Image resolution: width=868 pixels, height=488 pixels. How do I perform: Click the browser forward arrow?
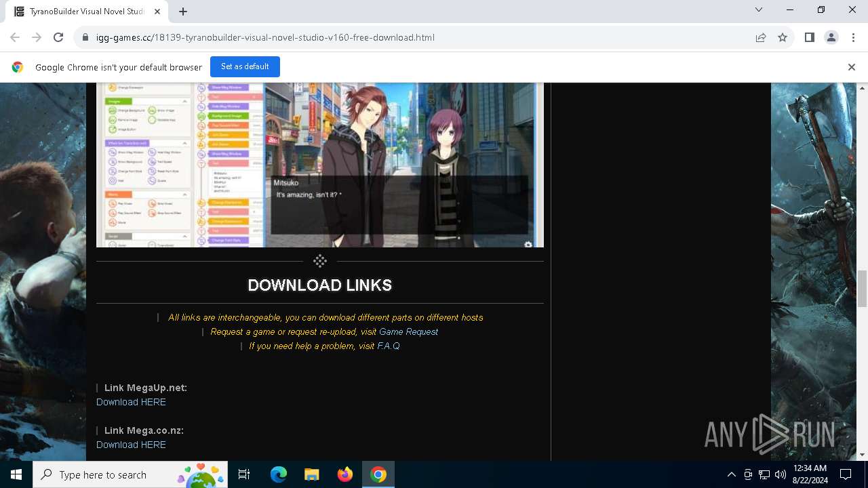[x=37, y=37]
